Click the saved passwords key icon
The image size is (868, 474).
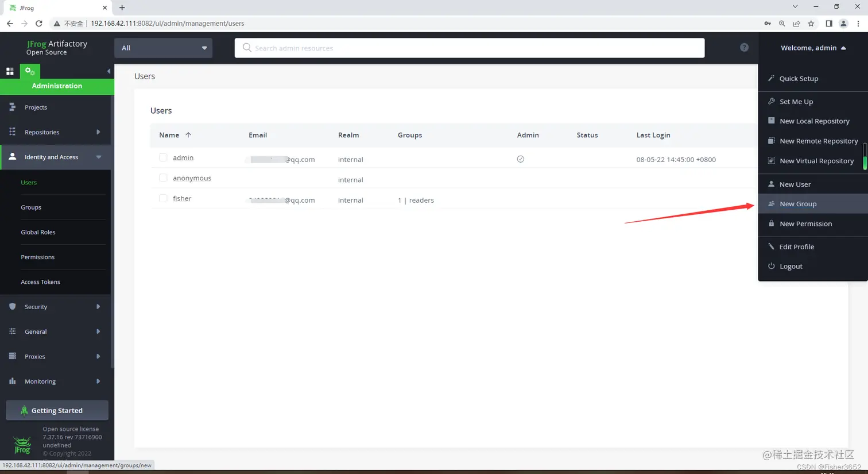(x=767, y=24)
